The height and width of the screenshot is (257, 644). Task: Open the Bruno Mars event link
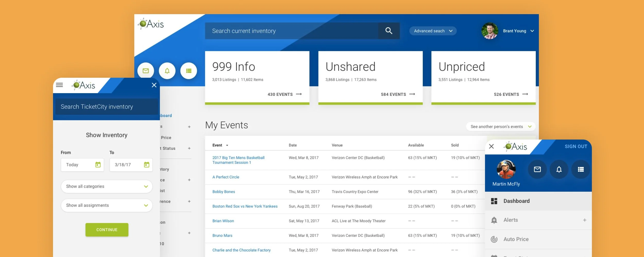(x=222, y=236)
